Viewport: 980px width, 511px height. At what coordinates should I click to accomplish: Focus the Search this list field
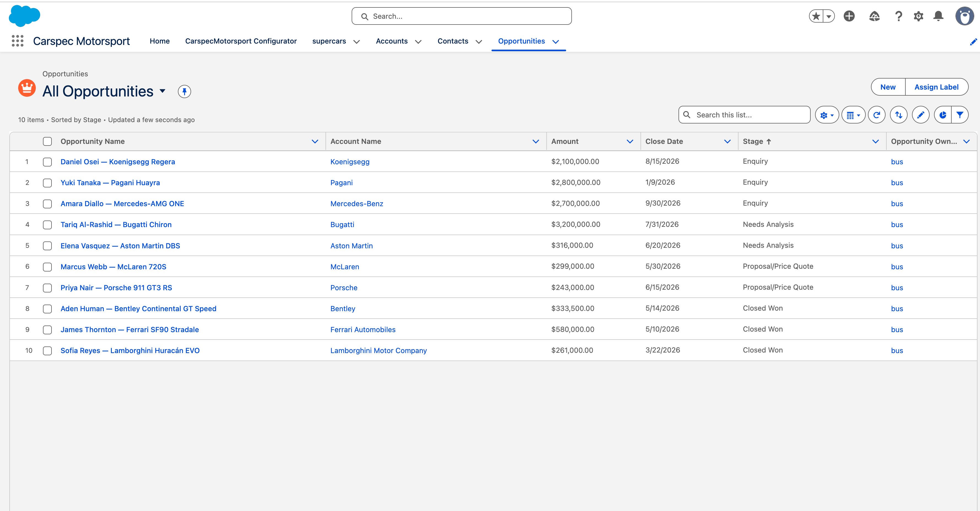744,115
